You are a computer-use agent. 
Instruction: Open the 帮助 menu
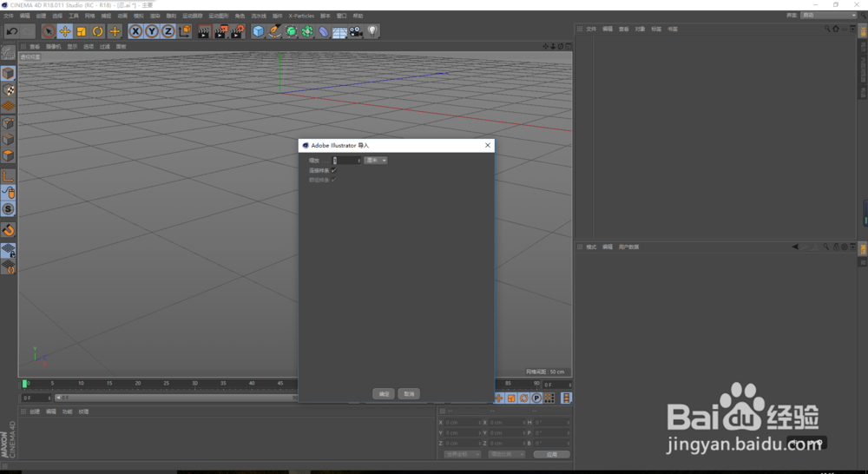click(358, 16)
